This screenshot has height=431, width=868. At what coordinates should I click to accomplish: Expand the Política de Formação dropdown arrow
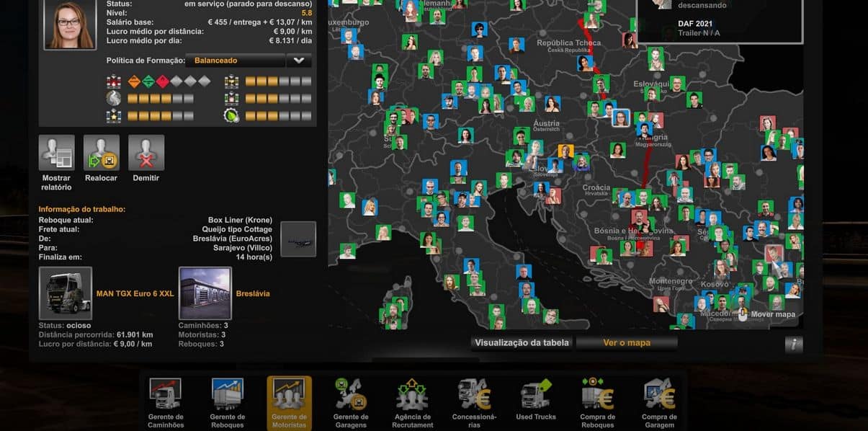click(299, 61)
